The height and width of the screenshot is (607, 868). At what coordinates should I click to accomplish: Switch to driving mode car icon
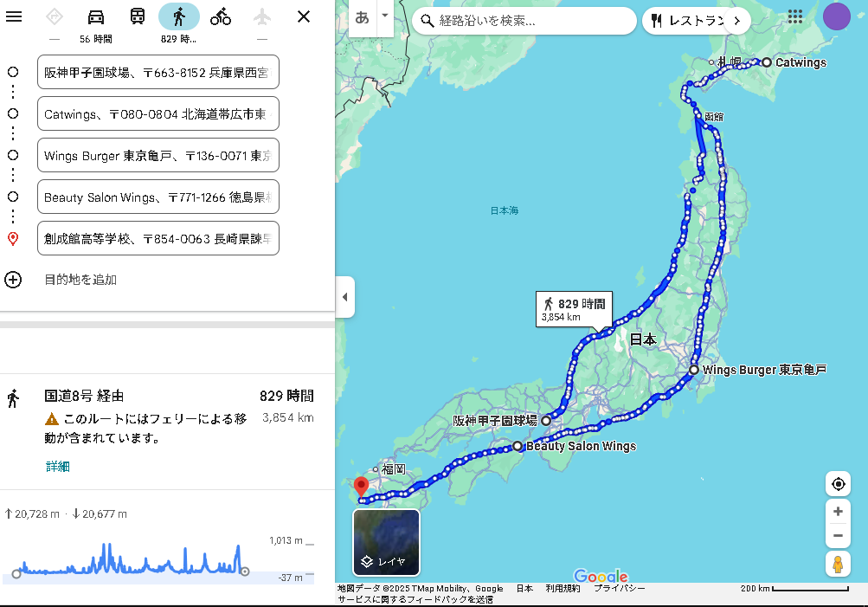pos(96,16)
